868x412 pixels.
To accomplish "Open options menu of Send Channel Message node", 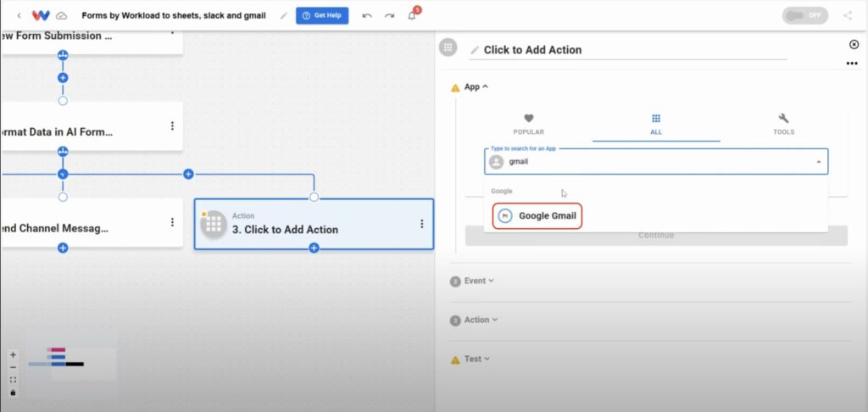I will (172, 222).
